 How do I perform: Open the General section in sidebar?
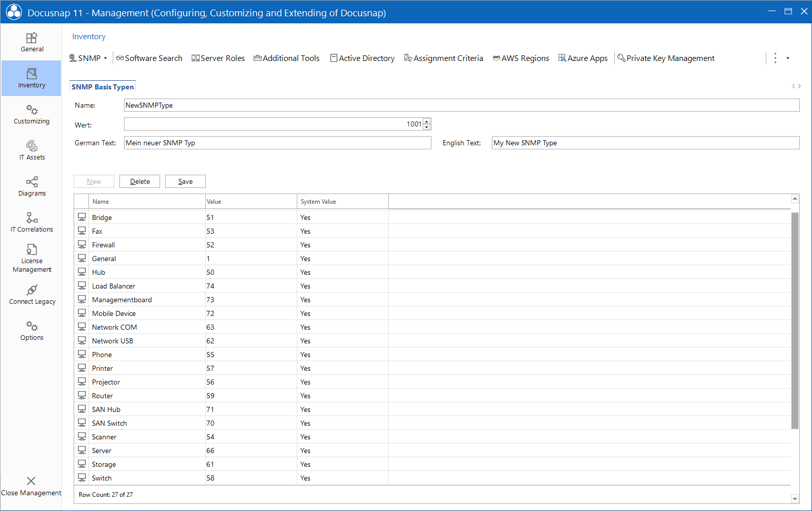pyautogui.click(x=32, y=43)
